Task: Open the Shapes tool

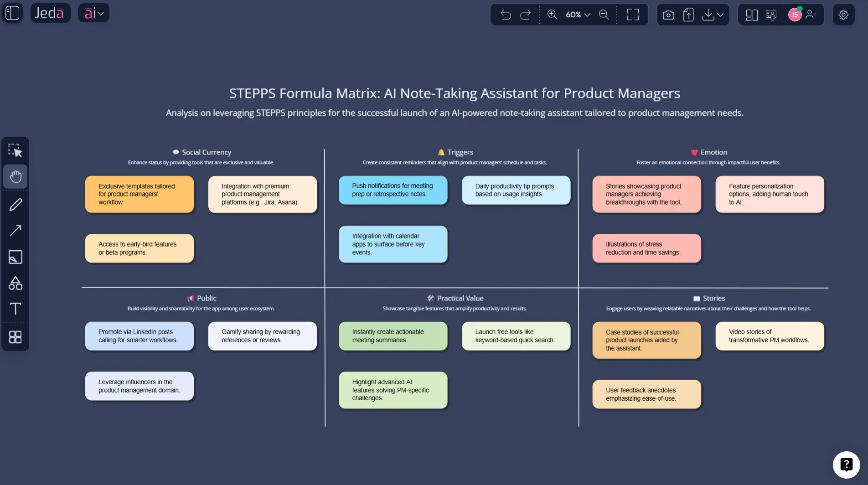Action: 15,283
